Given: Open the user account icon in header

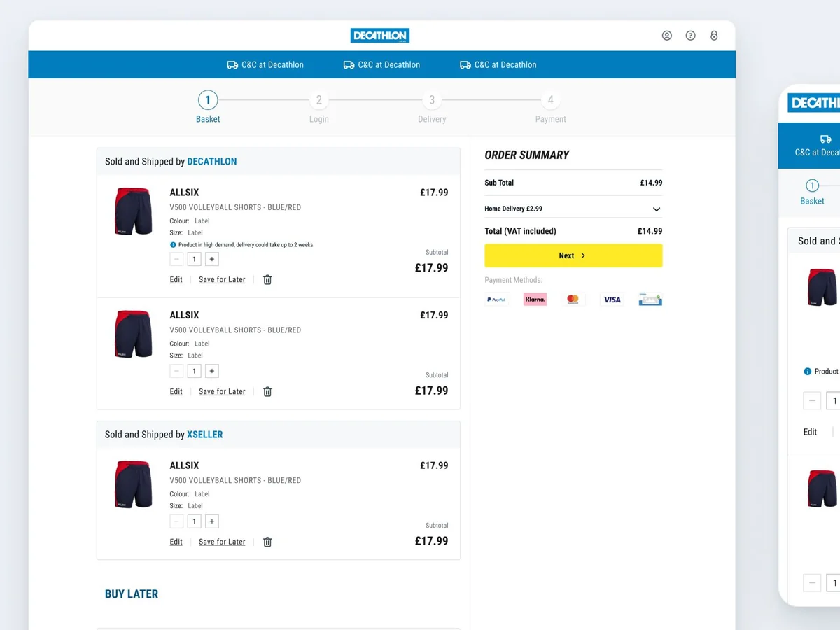Looking at the screenshot, I should pyautogui.click(x=667, y=36).
